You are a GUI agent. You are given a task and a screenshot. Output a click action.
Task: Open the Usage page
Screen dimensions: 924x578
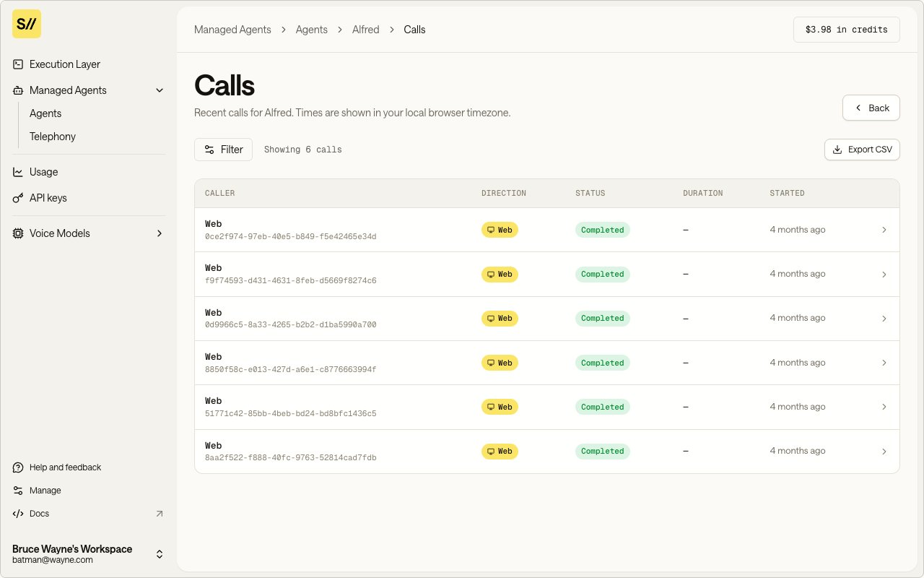(89, 172)
